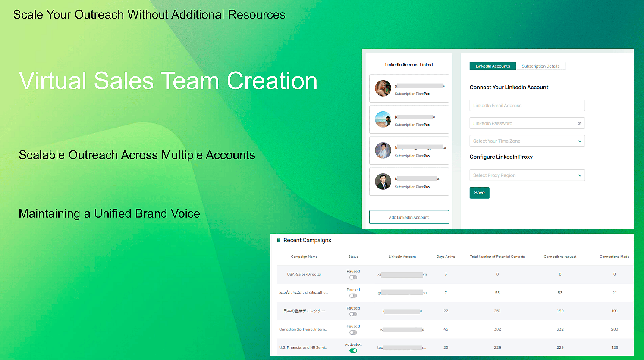Click the Recent Campaigns bookmark icon
The height and width of the screenshot is (360, 644).
279,241
